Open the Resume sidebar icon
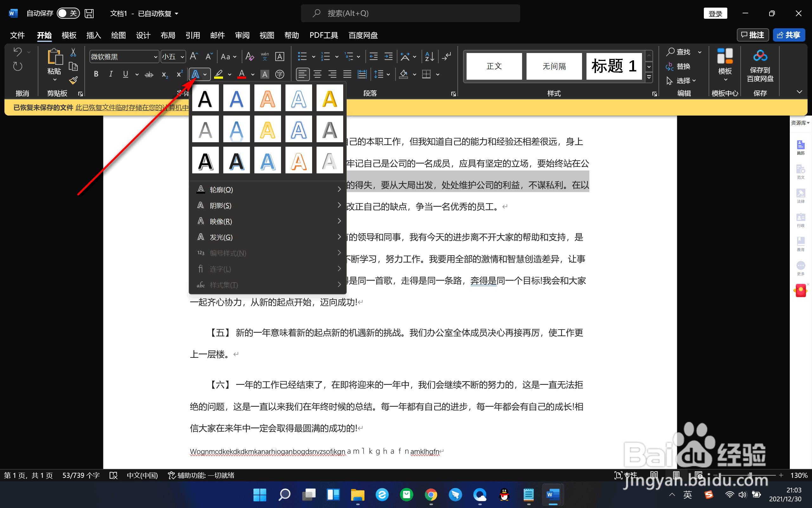The width and height of the screenshot is (812, 508). tap(801, 148)
